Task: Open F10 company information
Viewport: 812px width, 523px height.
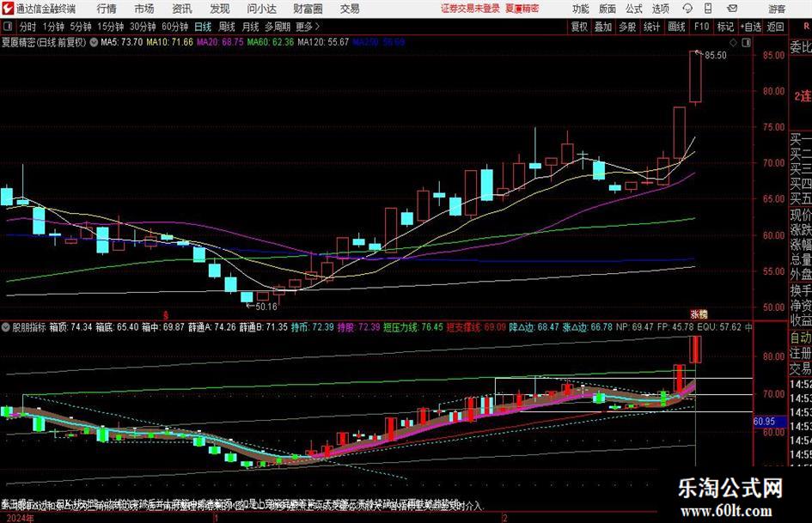Action: (x=702, y=27)
